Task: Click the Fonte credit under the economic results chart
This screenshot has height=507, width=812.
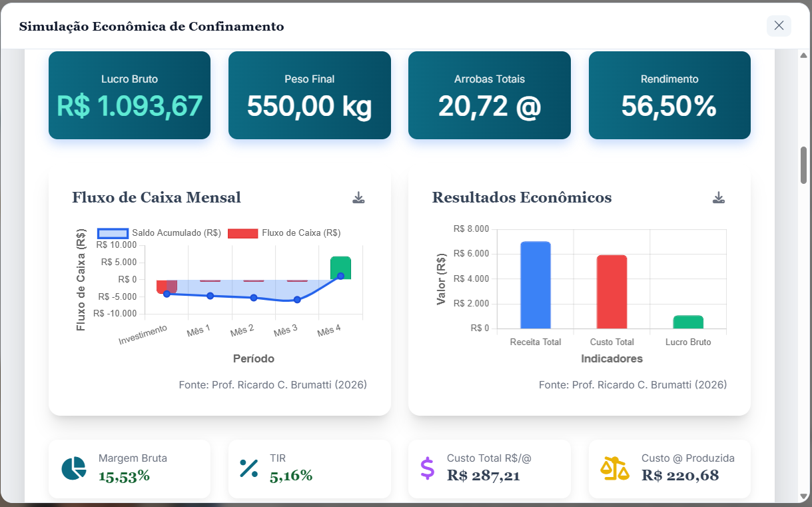Action: pyautogui.click(x=633, y=384)
